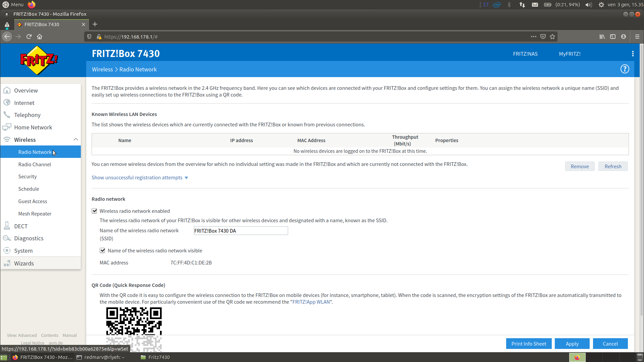The width and height of the screenshot is (644, 362).
Task: Click the Internet globe icon
Action: tap(7, 103)
